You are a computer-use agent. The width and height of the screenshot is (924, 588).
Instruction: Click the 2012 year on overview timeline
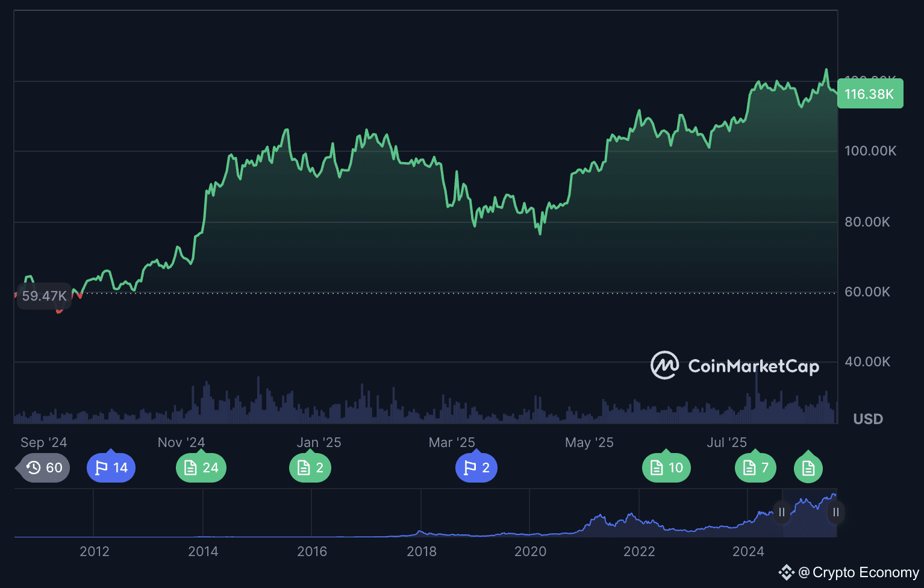coord(95,551)
